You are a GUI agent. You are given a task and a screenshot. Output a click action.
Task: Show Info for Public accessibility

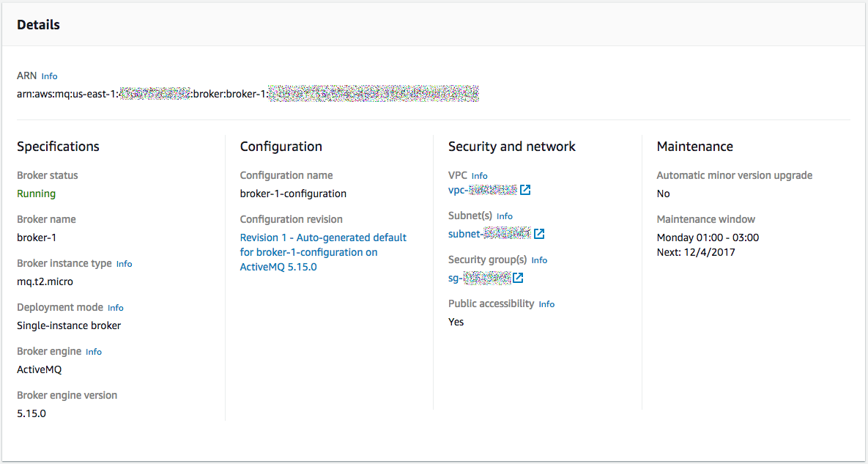point(546,304)
